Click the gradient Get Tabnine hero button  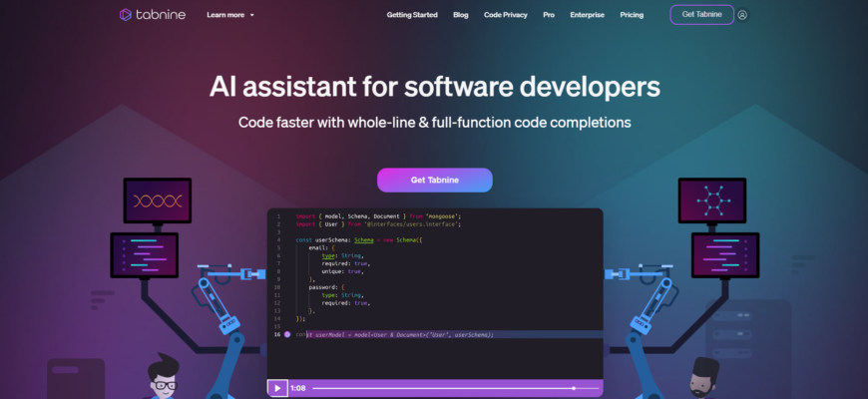tap(435, 180)
